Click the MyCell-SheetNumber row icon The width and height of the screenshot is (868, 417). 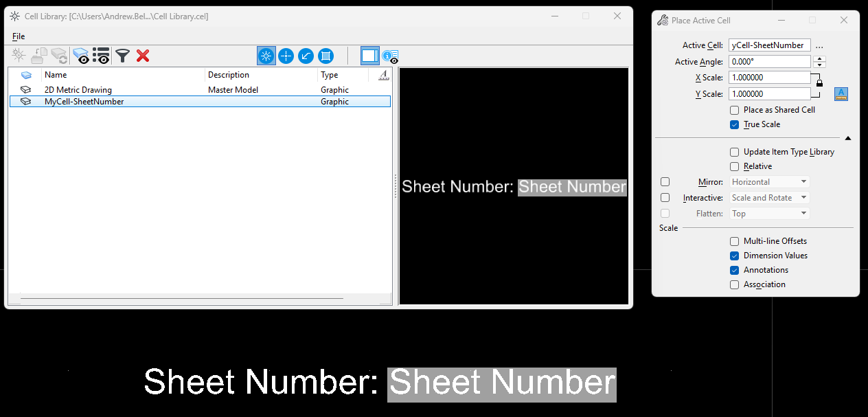(26, 102)
